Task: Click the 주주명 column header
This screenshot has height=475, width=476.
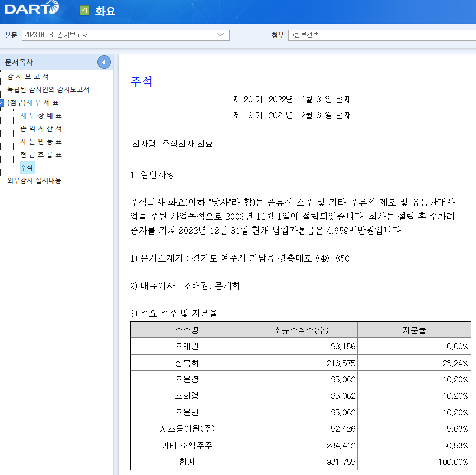Action: click(x=187, y=330)
